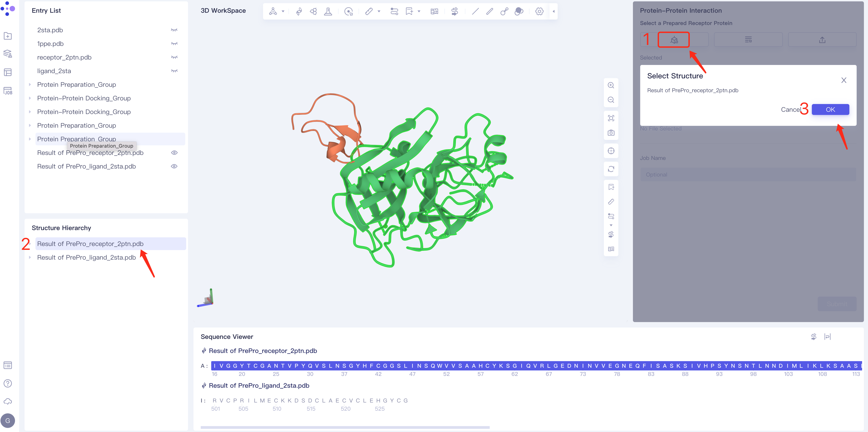Screen dimensions: 868x432
Task: Center the structure with the target icon
Action: coord(611,151)
